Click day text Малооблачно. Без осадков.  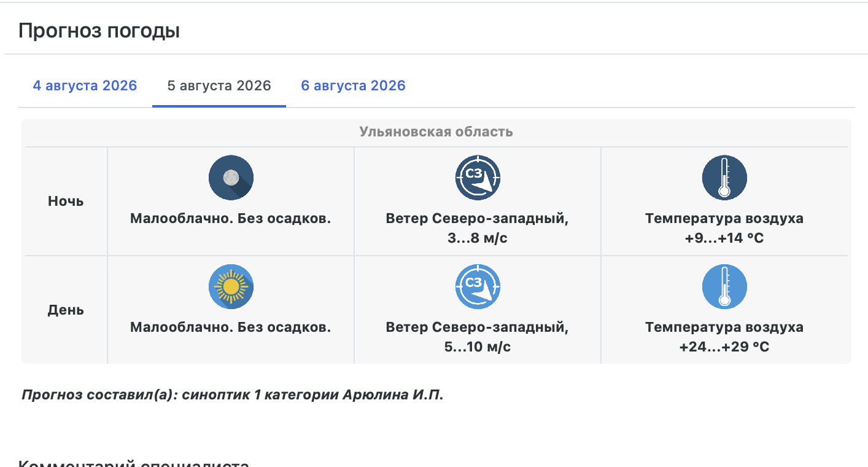click(x=231, y=328)
